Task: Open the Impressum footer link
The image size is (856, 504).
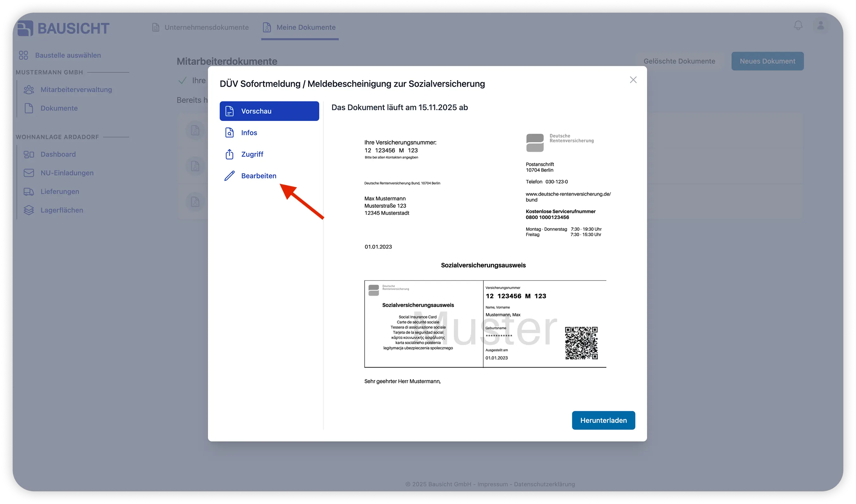Action: [493, 484]
